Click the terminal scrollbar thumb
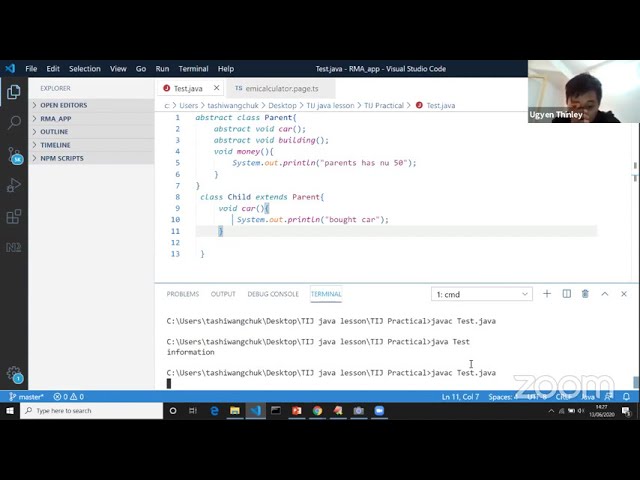This screenshot has width=640, height=480. (x=636, y=382)
